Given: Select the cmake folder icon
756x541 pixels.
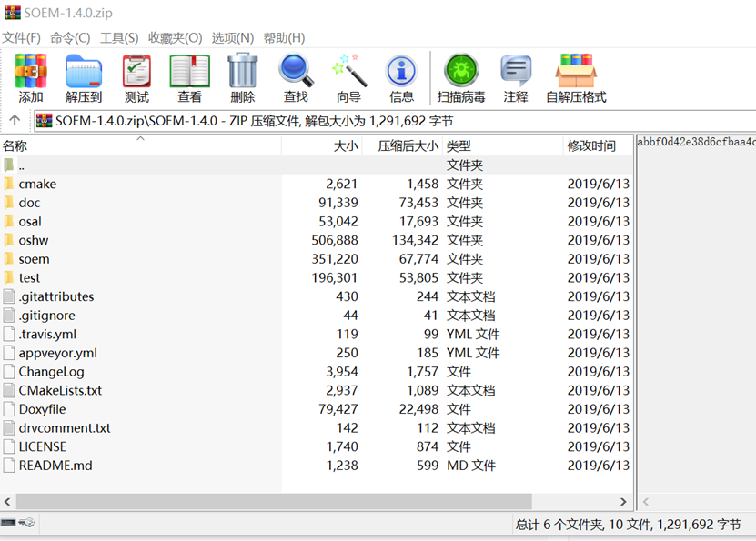Looking at the screenshot, I should coord(9,184).
